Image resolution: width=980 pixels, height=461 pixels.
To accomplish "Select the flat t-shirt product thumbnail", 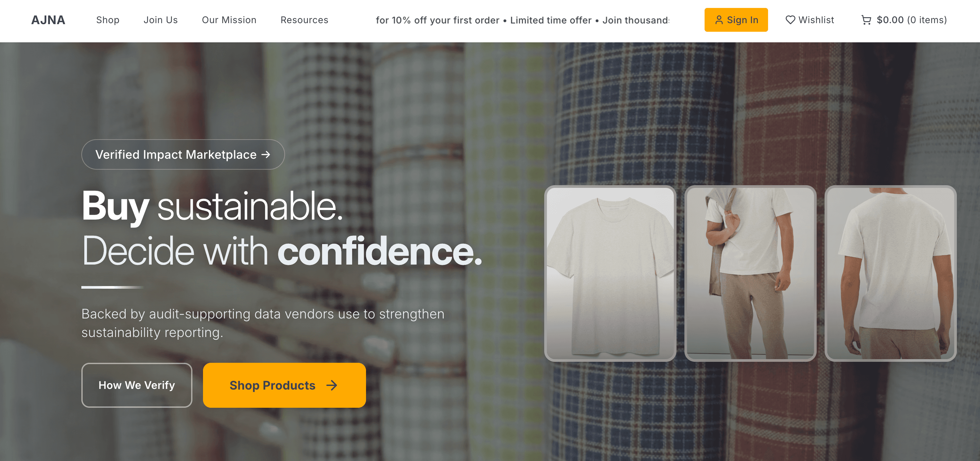I will 610,273.
